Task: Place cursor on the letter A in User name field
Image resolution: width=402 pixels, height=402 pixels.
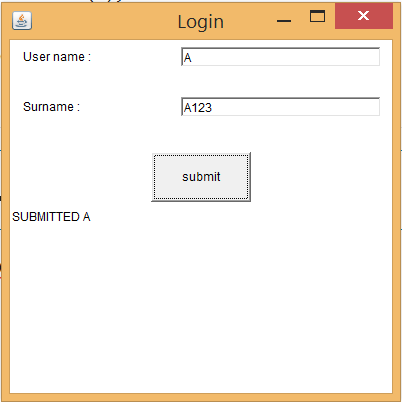Action: click(x=188, y=58)
